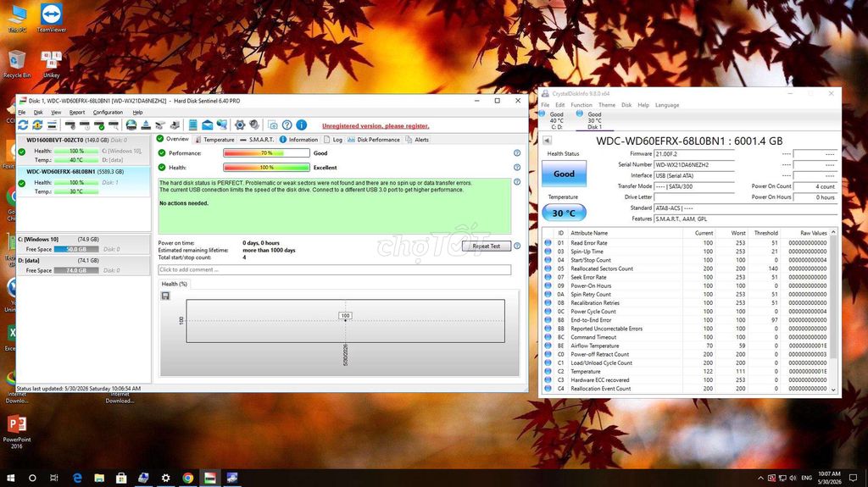Click the help icon next to Repeat Test
The width and height of the screenshot is (868, 487).
(517, 246)
